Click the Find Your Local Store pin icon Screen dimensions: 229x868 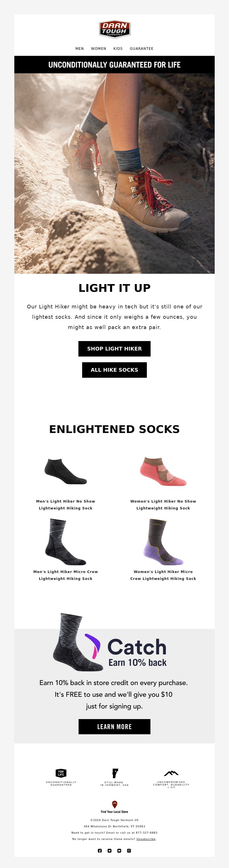pyautogui.click(x=114, y=804)
